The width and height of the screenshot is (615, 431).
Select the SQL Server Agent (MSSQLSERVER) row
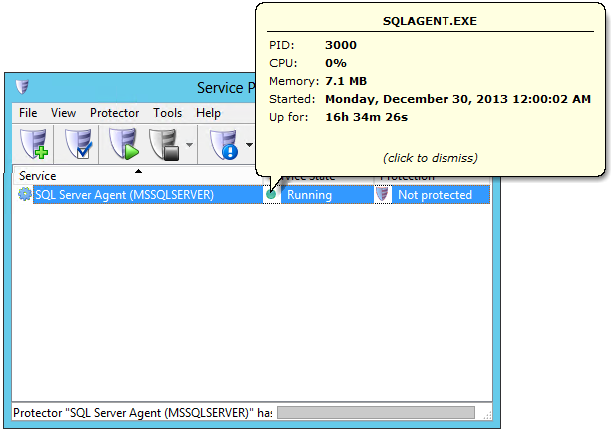coord(252,195)
